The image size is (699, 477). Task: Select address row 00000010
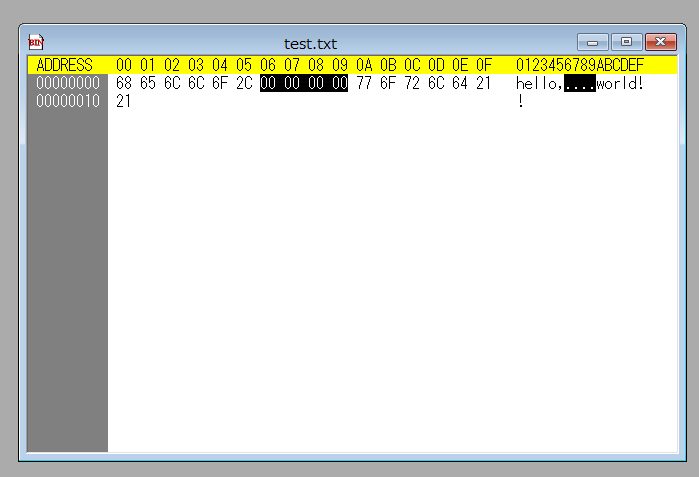point(68,101)
